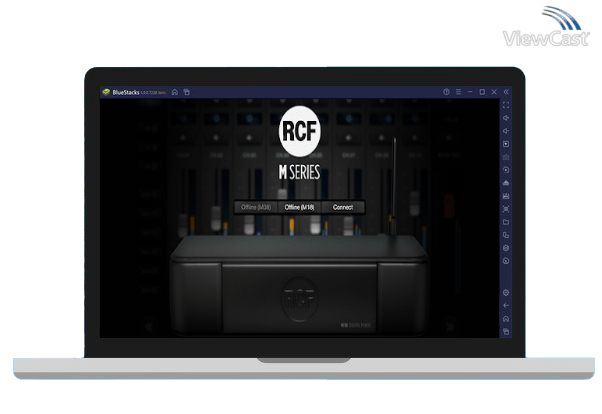
Task: Click the Android home icon in sidebar
Action: [506, 319]
